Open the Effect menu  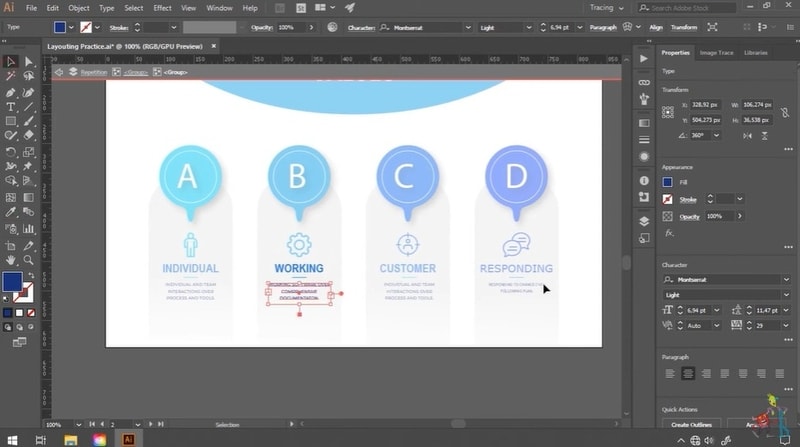pos(162,7)
